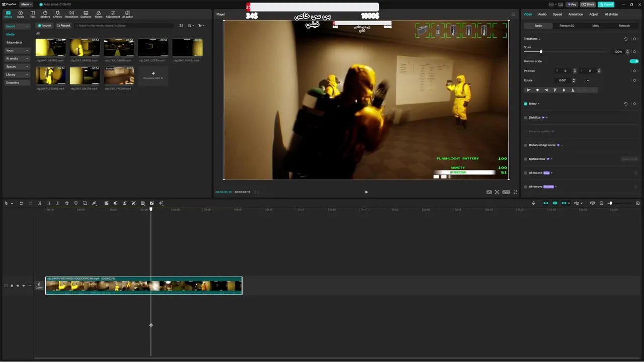Click the marker shield icon in timeline toolbar
This screenshot has height=362, width=644.
tap(76, 203)
